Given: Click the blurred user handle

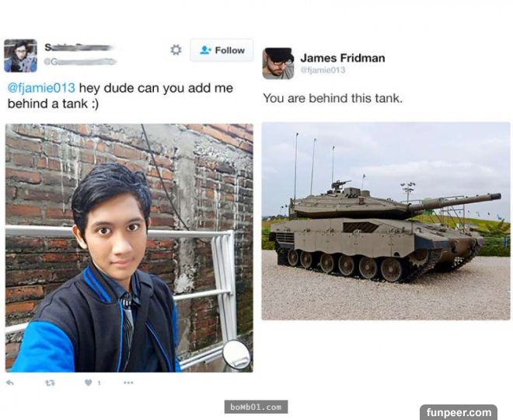Looking at the screenshot, I should click(80, 61).
